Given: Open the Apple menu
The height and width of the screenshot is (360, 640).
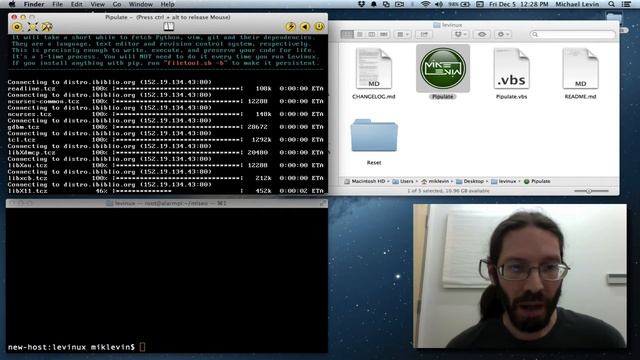Looking at the screenshot, I should coord(12,4).
